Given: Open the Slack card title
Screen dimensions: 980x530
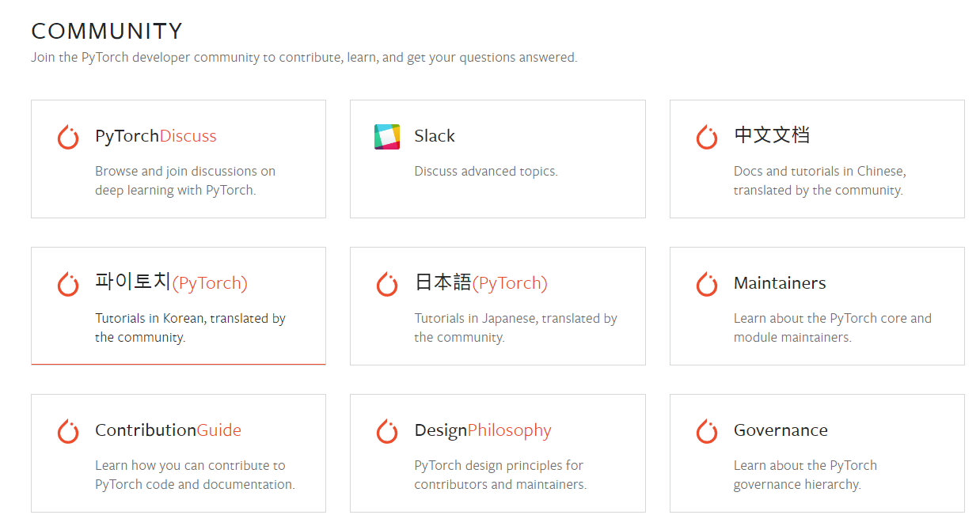Looking at the screenshot, I should point(435,136).
